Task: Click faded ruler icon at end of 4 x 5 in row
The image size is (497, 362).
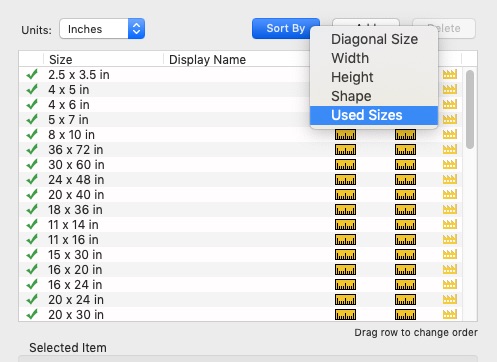Action: tap(450, 90)
